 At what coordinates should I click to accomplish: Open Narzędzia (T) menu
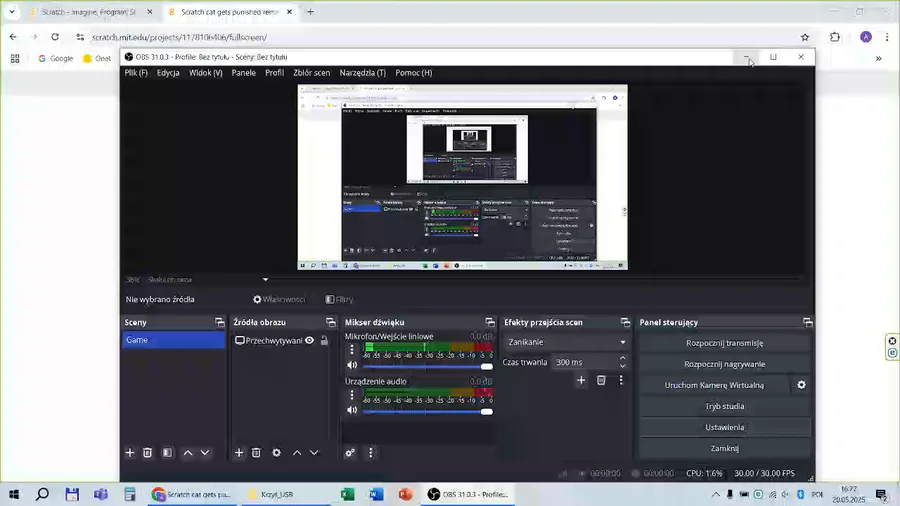363,73
